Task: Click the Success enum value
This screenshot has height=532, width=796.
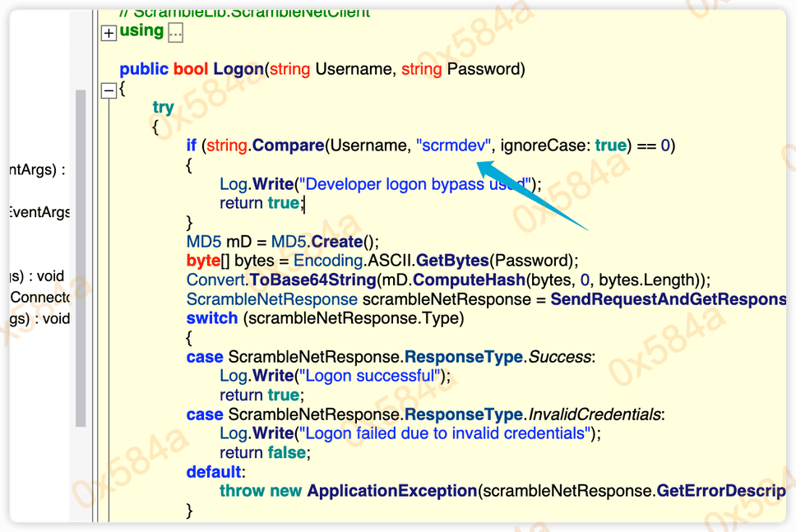Action: click(559, 357)
